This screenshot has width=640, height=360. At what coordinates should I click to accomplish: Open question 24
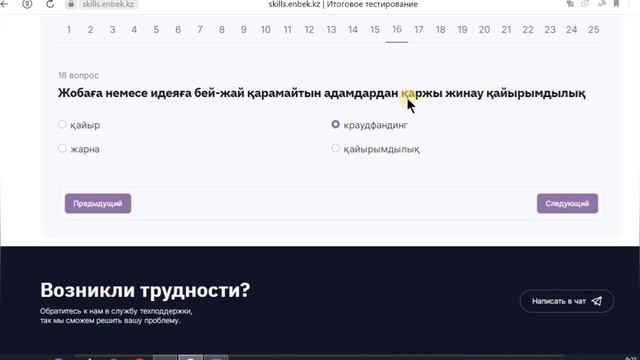572,29
